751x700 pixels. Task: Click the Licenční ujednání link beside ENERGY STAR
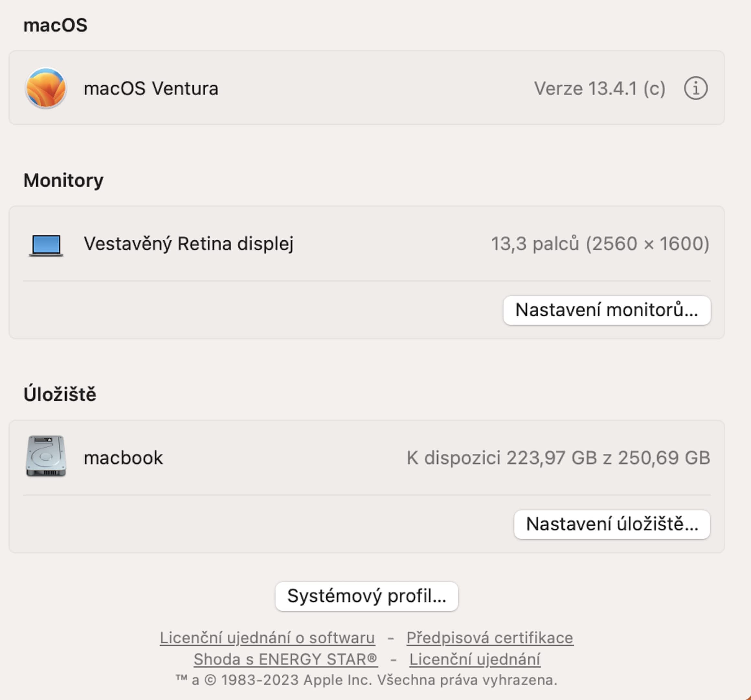pos(475,659)
